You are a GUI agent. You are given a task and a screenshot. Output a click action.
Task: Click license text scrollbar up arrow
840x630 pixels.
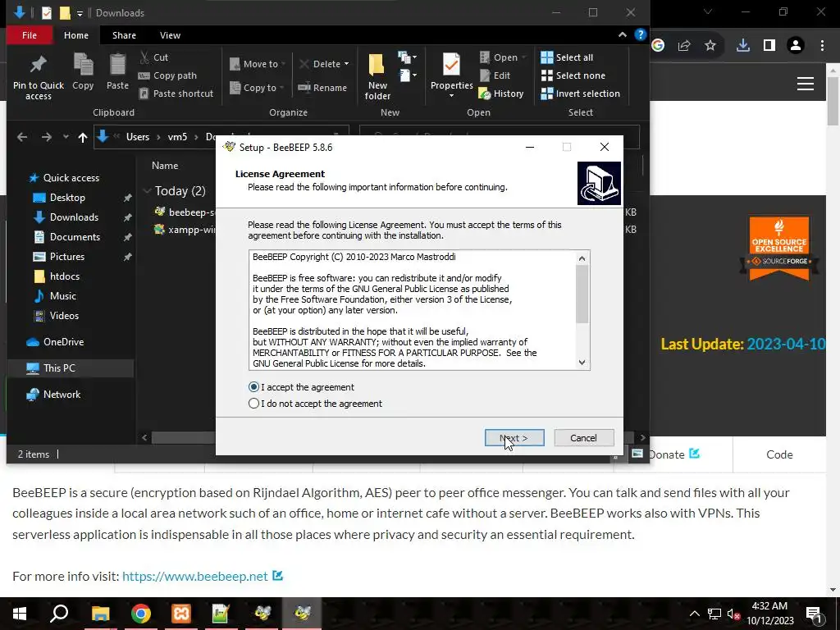pos(582,258)
